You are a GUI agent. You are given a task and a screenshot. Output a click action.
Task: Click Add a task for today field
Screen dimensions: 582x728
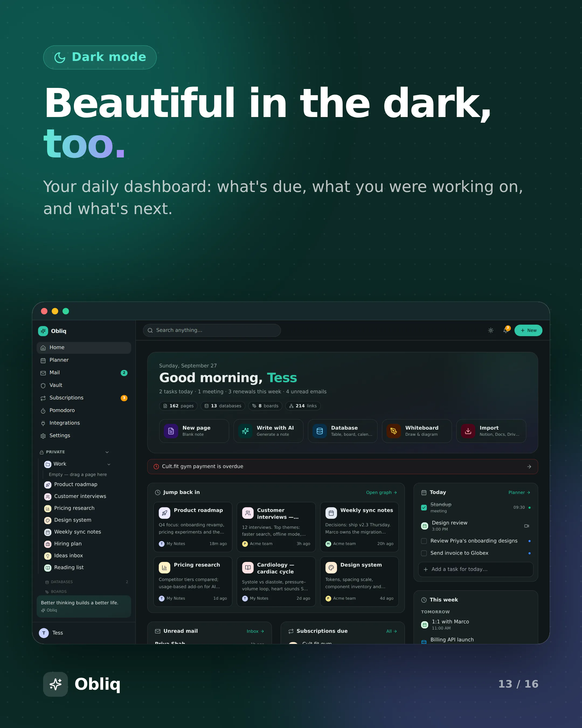475,569
